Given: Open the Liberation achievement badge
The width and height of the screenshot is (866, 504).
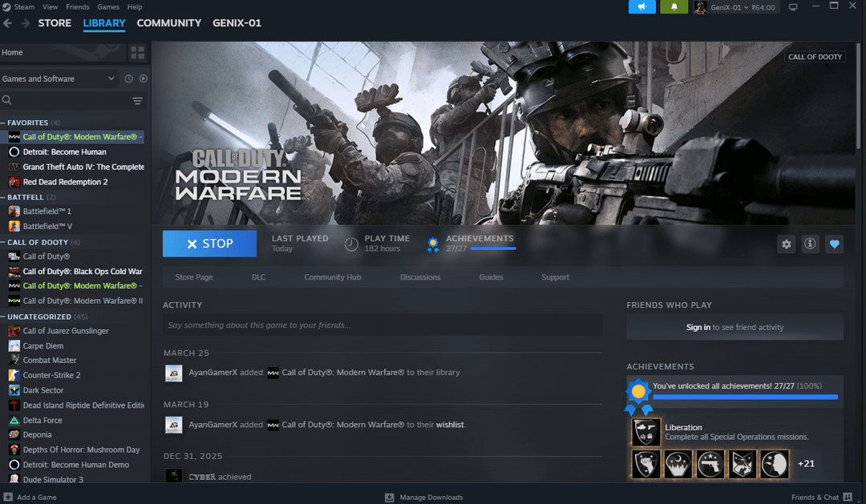Looking at the screenshot, I should click(646, 433).
